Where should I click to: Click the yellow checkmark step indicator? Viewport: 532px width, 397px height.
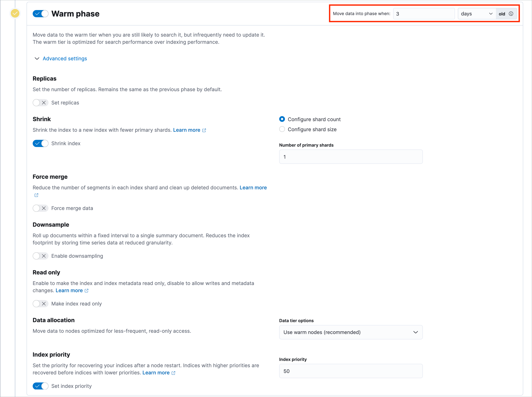pos(15,13)
